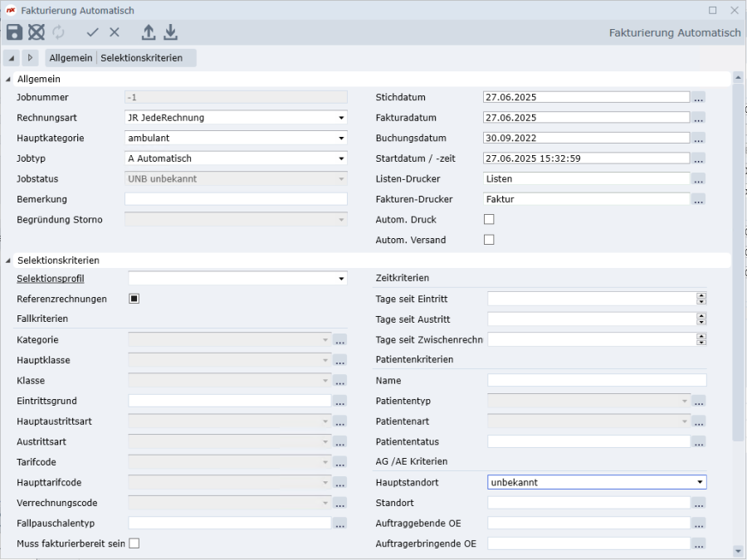Increase Tage seit Eintritt spinner value
The height and width of the screenshot is (560, 747).
coord(701,295)
